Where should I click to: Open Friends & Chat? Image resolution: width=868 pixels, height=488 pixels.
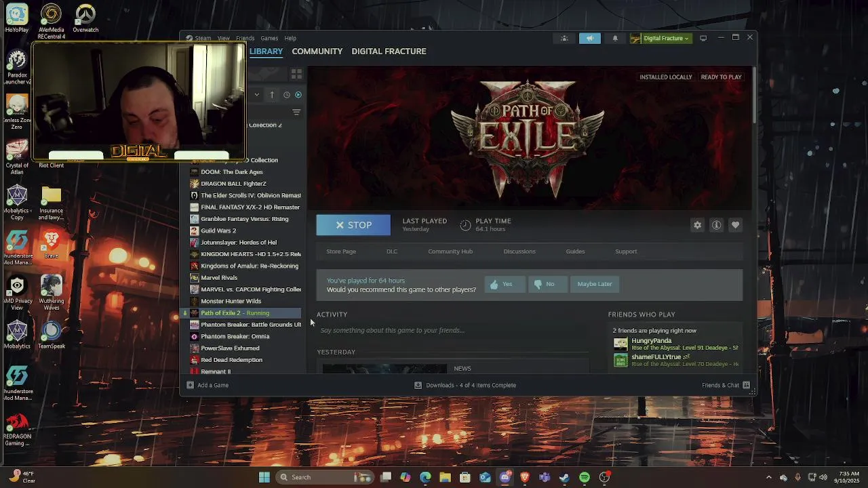pyautogui.click(x=726, y=385)
